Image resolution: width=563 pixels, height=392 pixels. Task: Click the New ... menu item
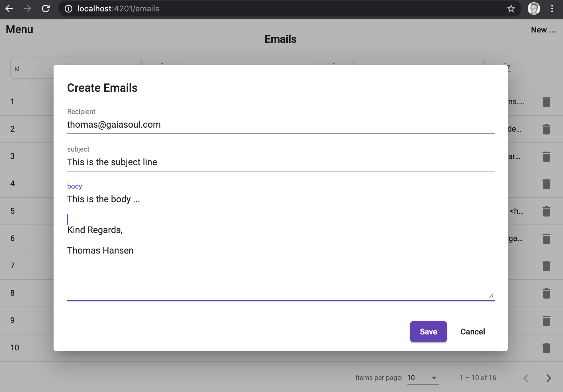pyautogui.click(x=543, y=30)
